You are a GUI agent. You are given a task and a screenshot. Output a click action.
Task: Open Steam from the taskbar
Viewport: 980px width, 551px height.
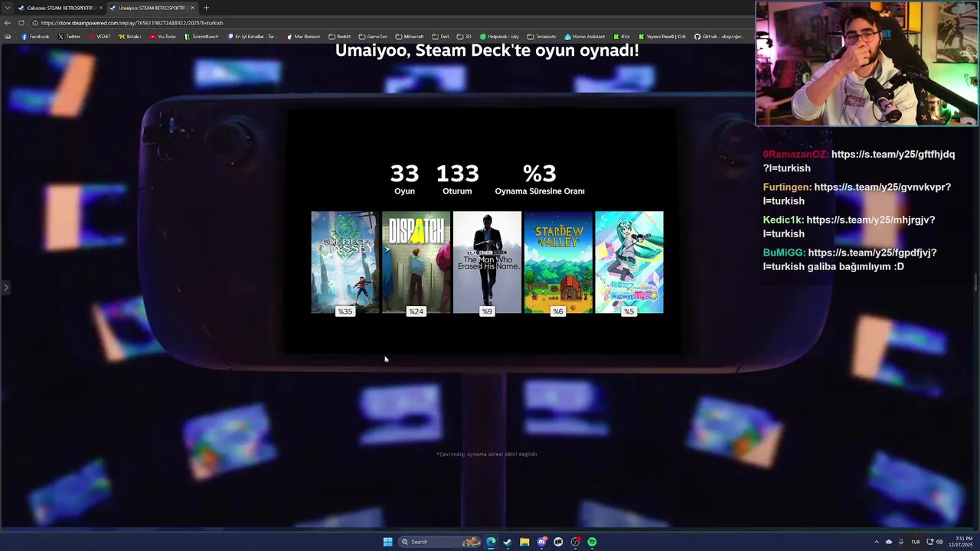click(508, 542)
